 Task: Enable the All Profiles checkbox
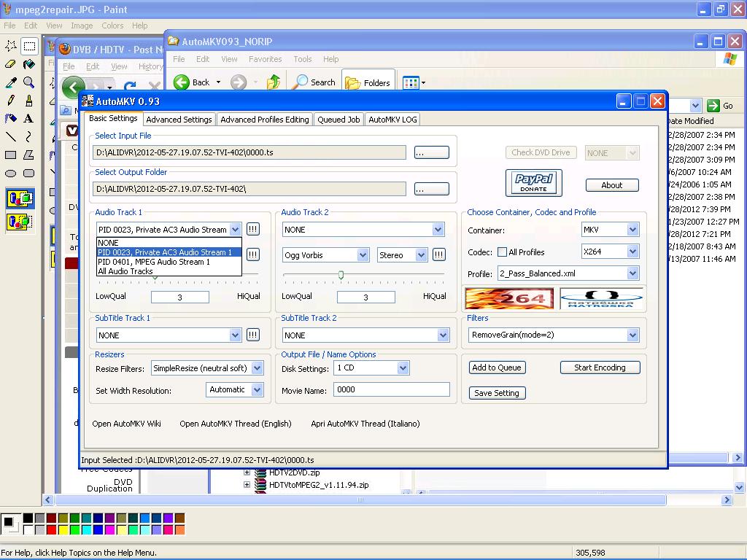coord(502,252)
